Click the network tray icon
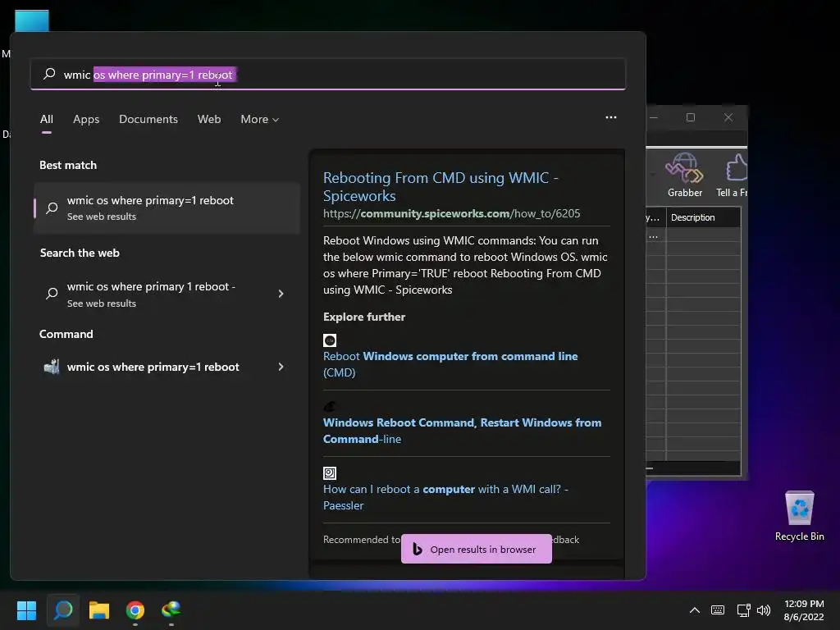The image size is (840, 630). pyautogui.click(x=743, y=610)
